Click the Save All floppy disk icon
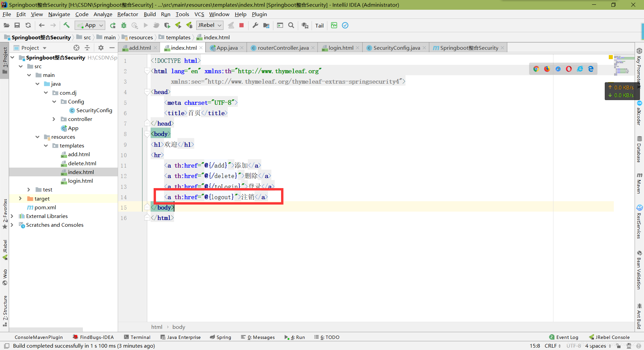This screenshot has height=350, width=644. click(17, 25)
